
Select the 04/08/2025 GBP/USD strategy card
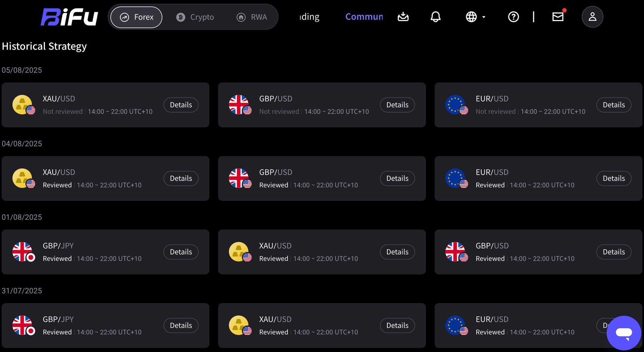(x=322, y=178)
